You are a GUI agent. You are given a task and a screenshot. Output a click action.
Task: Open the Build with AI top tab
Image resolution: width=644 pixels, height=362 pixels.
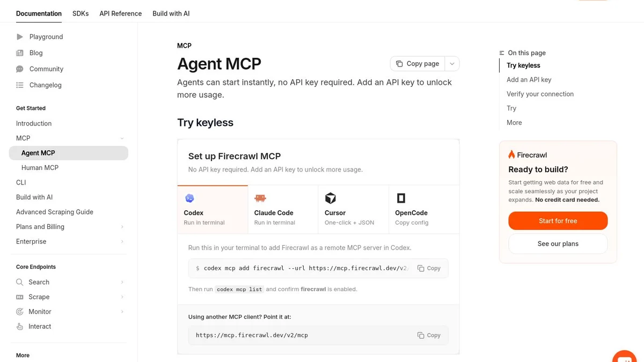coord(171,13)
